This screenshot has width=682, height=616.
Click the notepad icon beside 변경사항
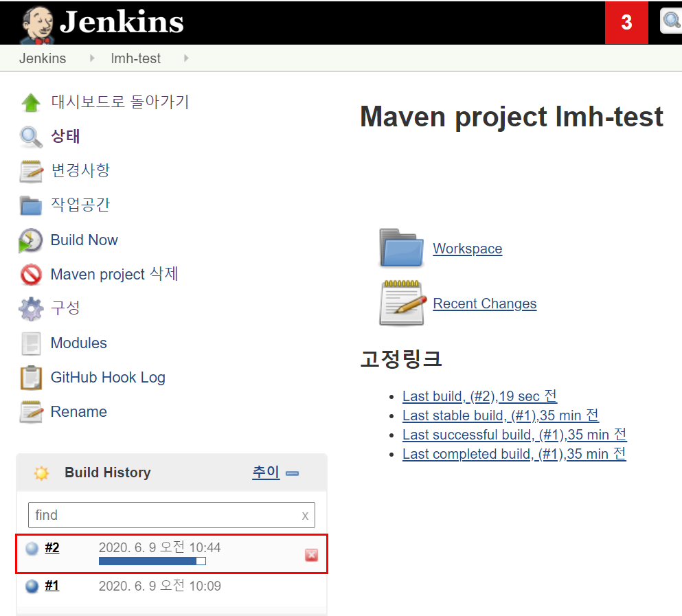[x=31, y=172]
